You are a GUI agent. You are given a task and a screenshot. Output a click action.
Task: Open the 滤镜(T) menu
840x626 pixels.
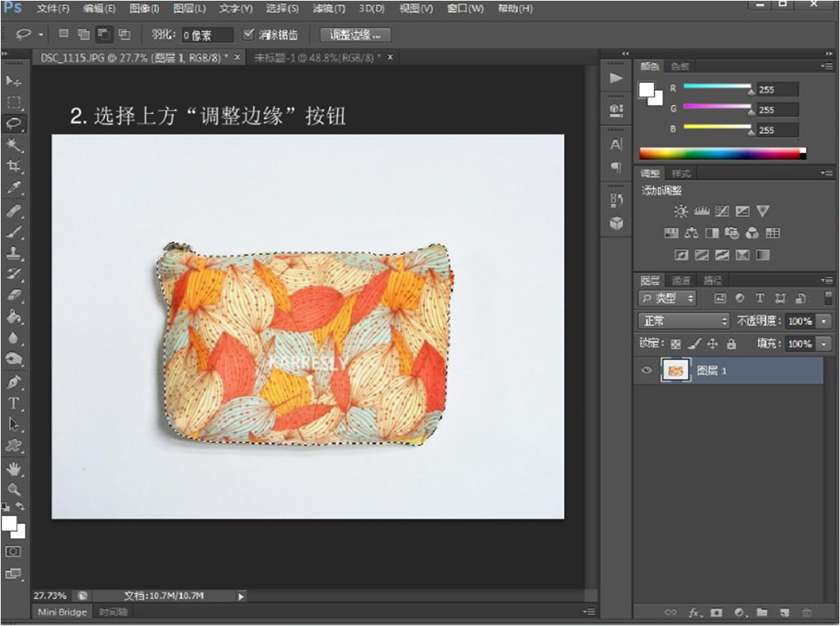click(x=328, y=9)
